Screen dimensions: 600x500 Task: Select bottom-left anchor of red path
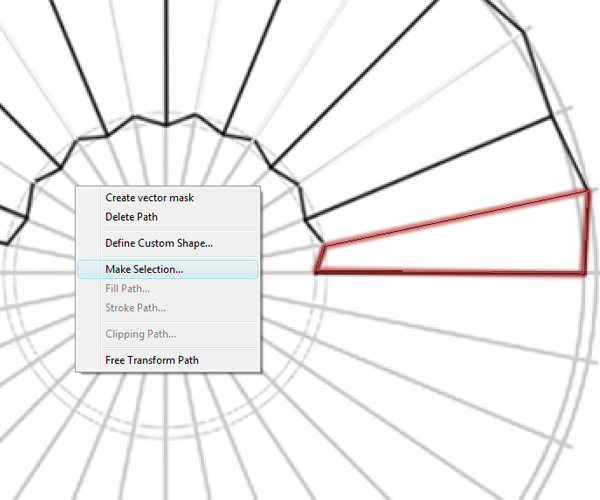click(316, 271)
